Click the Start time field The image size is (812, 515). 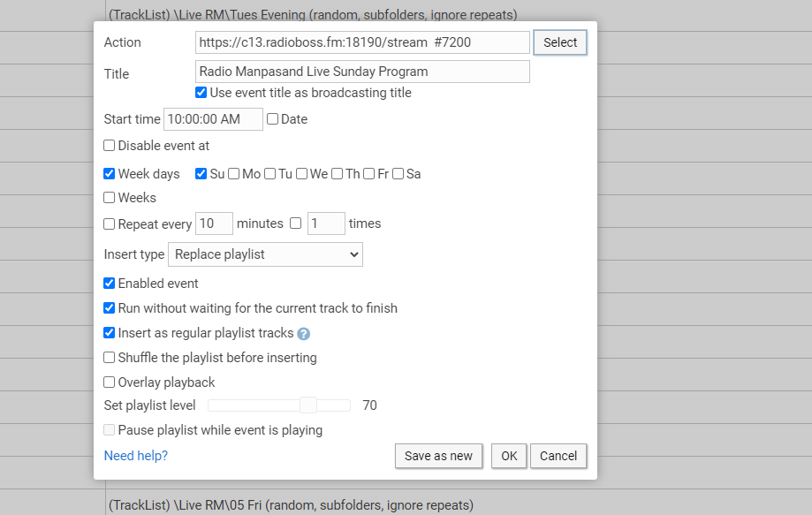[x=213, y=119]
